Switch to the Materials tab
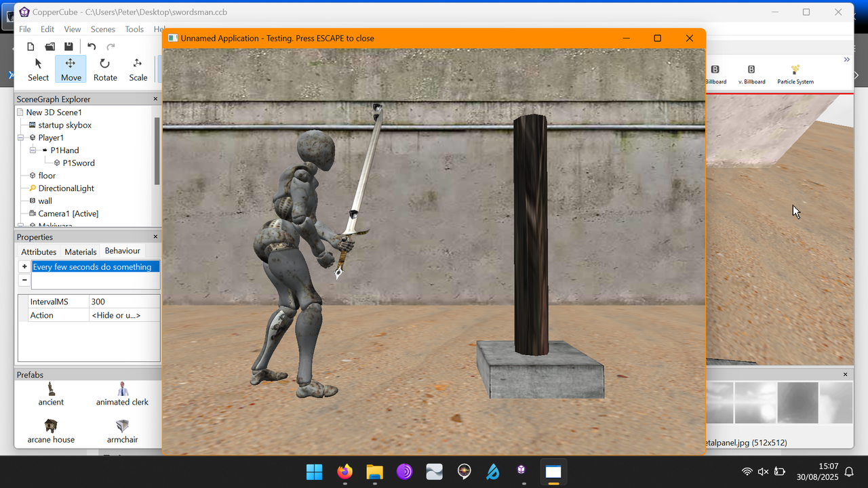This screenshot has width=868, height=488. 80,251
